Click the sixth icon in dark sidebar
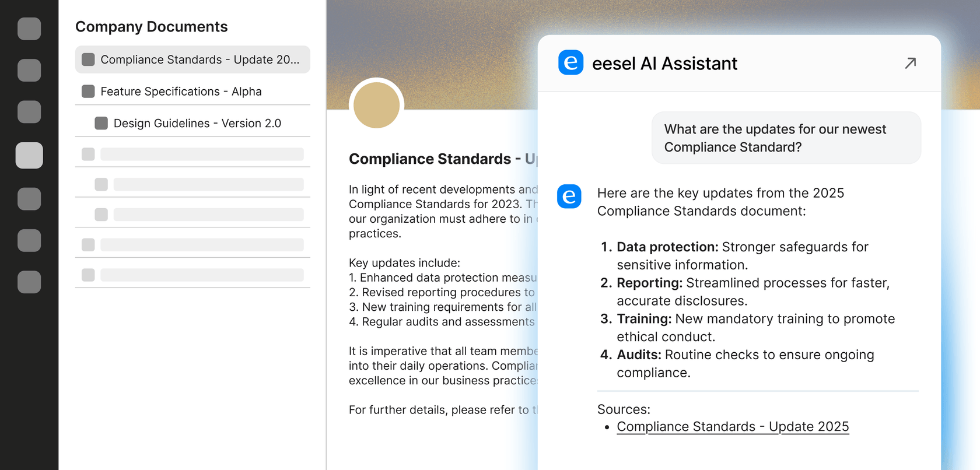 (x=29, y=240)
